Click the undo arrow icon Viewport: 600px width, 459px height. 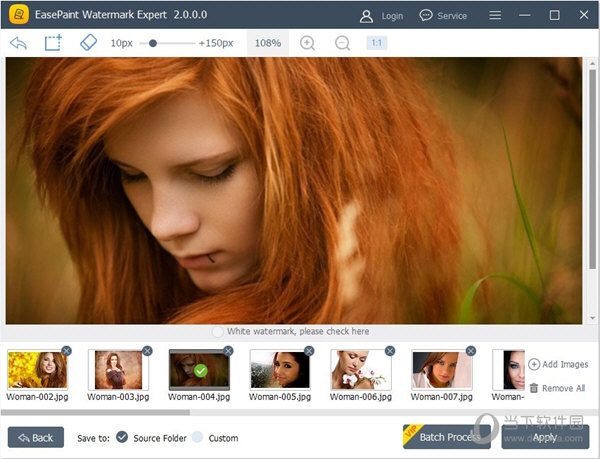click(18, 43)
